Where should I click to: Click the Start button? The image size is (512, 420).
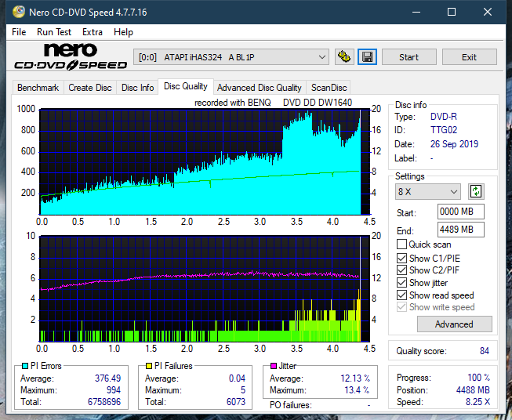coord(409,57)
